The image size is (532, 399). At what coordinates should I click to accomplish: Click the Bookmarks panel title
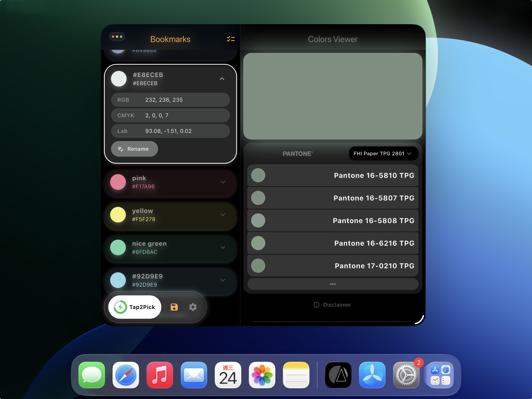[x=170, y=39]
